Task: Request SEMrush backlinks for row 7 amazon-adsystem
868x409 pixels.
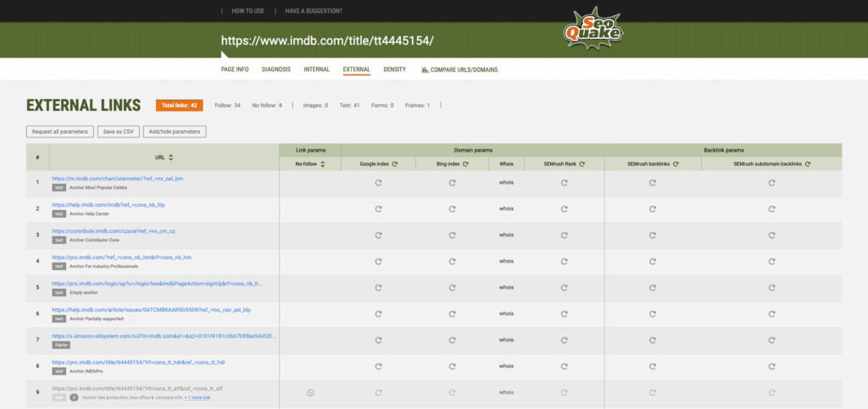Action: (653, 340)
